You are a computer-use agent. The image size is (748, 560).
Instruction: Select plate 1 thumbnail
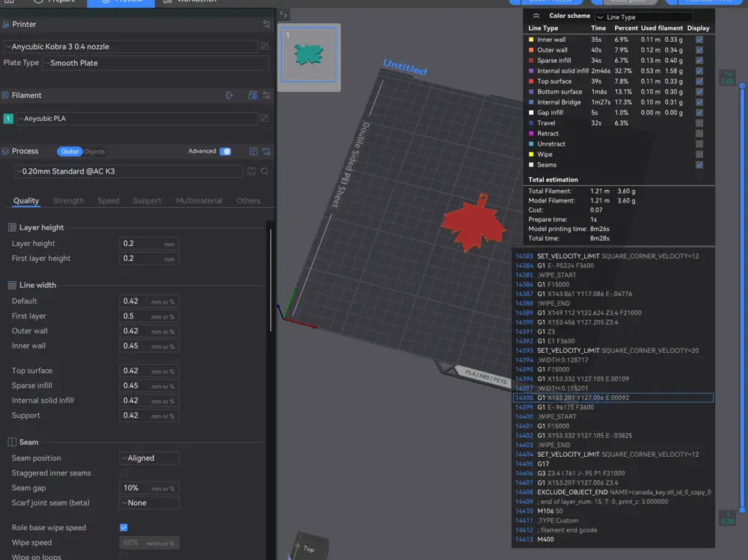point(309,54)
